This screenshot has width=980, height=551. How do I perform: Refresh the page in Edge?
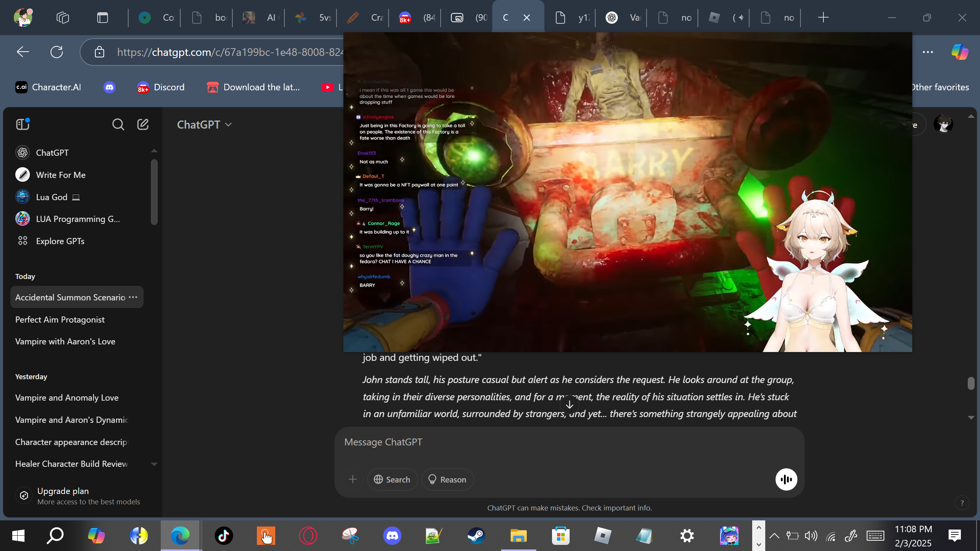57,52
